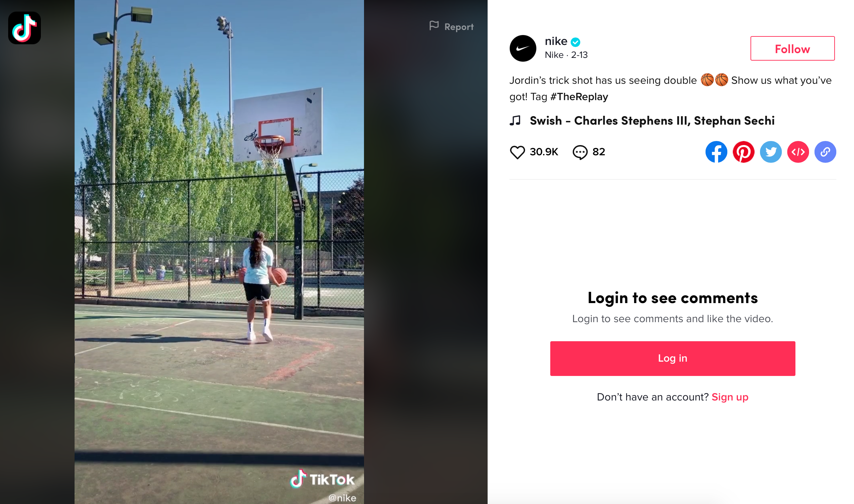Image resolution: width=854 pixels, height=504 pixels.
Task: Click the Report text label
Action: 459,27
